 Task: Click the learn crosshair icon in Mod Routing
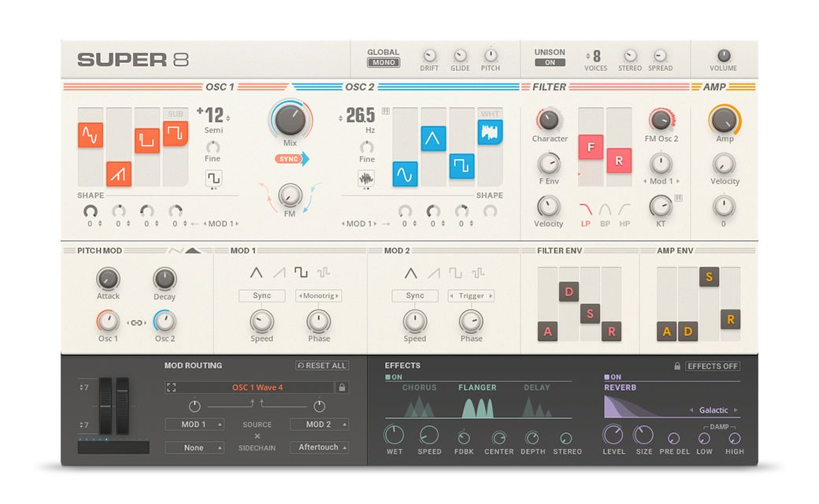(171, 387)
